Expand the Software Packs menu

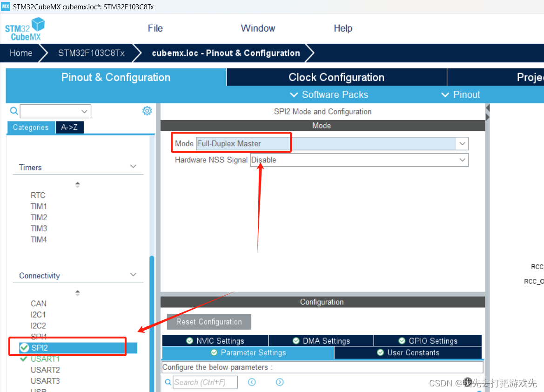329,95
